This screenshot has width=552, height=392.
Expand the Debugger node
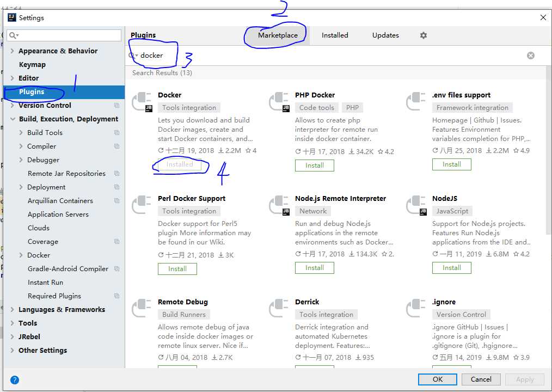[21, 160]
